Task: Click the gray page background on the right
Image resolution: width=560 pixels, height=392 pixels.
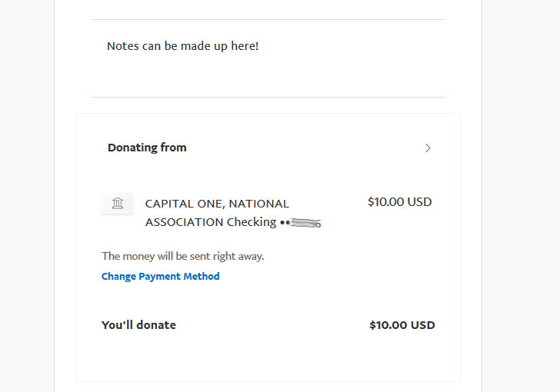Action: (x=521, y=196)
